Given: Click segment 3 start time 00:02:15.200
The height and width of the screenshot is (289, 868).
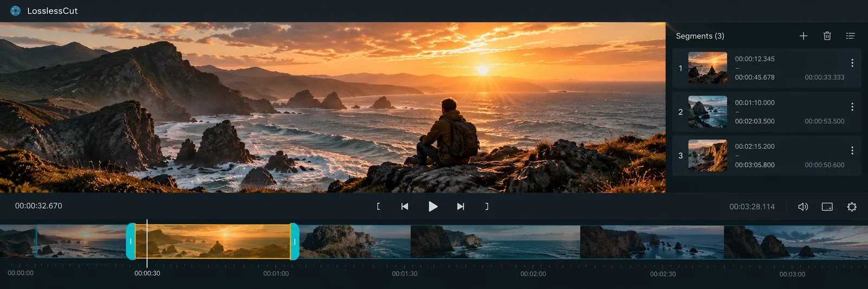Looking at the screenshot, I should pyautogui.click(x=755, y=146).
